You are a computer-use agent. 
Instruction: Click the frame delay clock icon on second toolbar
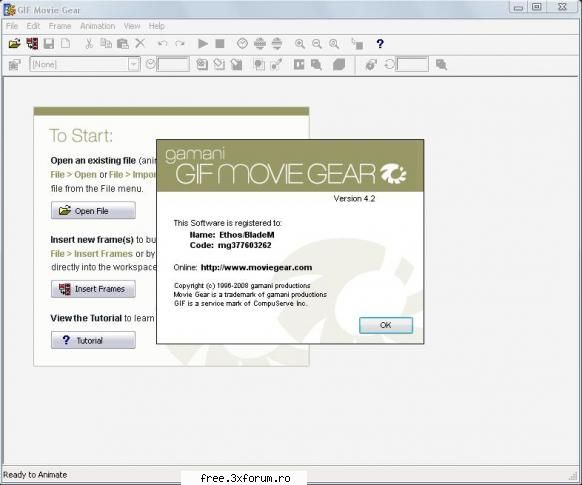(150, 64)
